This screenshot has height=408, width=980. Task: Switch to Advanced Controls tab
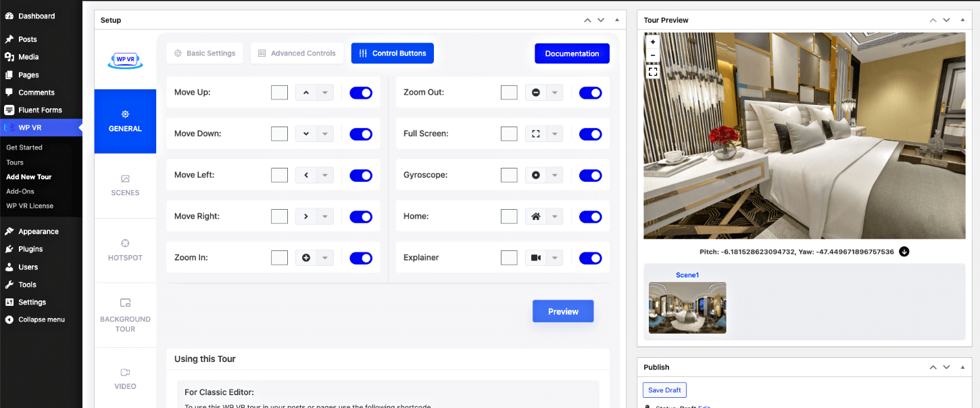(x=297, y=53)
